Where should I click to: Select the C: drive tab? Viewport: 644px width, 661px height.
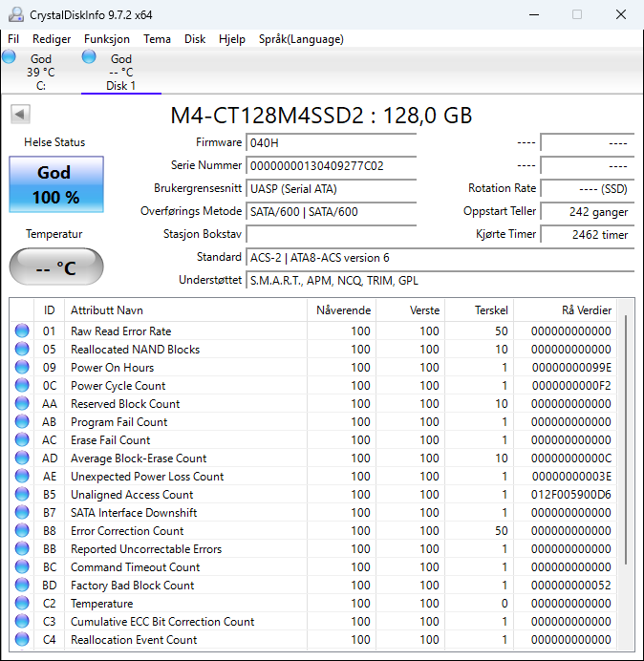40,72
